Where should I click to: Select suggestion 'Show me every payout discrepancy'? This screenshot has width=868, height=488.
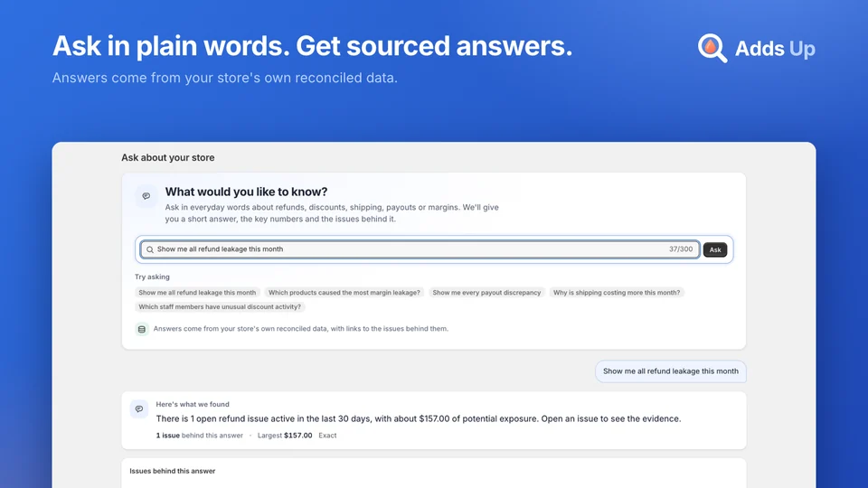486,293
